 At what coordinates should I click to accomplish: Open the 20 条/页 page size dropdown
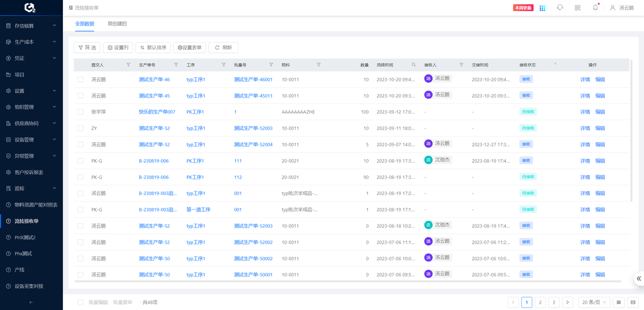[594, 302]
